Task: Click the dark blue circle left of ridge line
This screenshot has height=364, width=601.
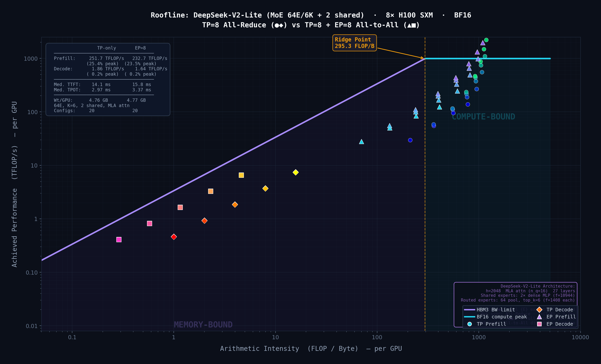Action: click(x=410, y=140)
